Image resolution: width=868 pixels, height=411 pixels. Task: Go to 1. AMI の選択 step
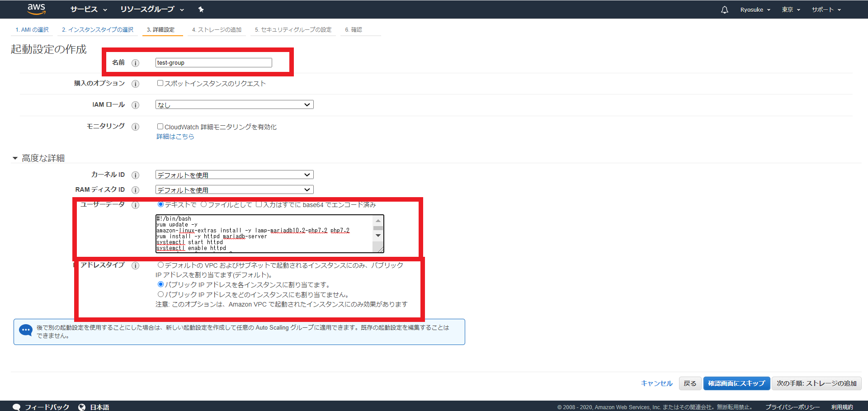click(32, 30)
